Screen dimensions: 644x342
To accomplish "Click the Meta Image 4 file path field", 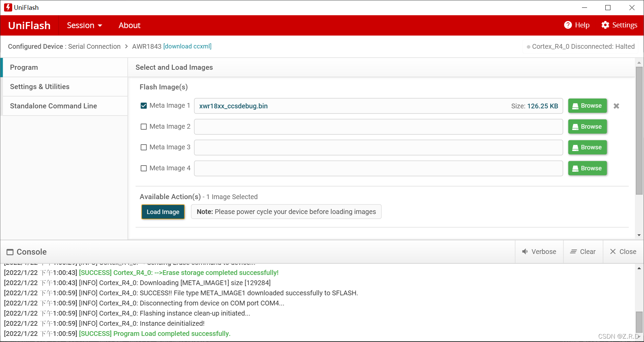I will point(378,168).
